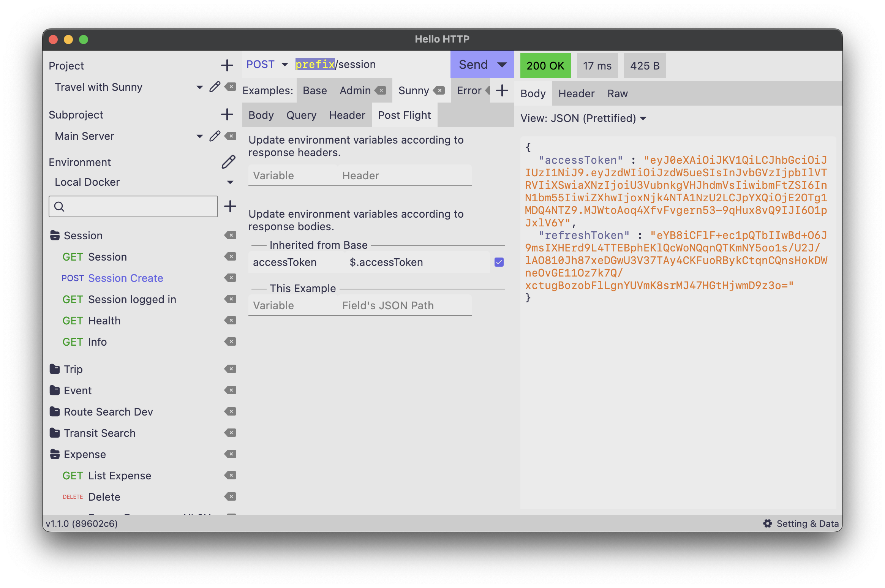885x588 pixels.
Task: Open Setting & Data gear
Action: tap(768, 523)
